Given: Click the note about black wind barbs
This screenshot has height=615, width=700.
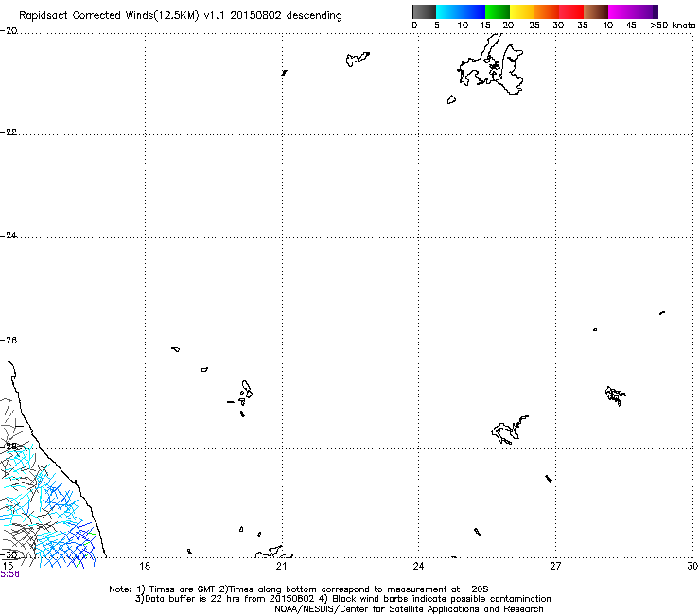Looking at the screenshot, I should pyautogui.click(x=435, y=599).
